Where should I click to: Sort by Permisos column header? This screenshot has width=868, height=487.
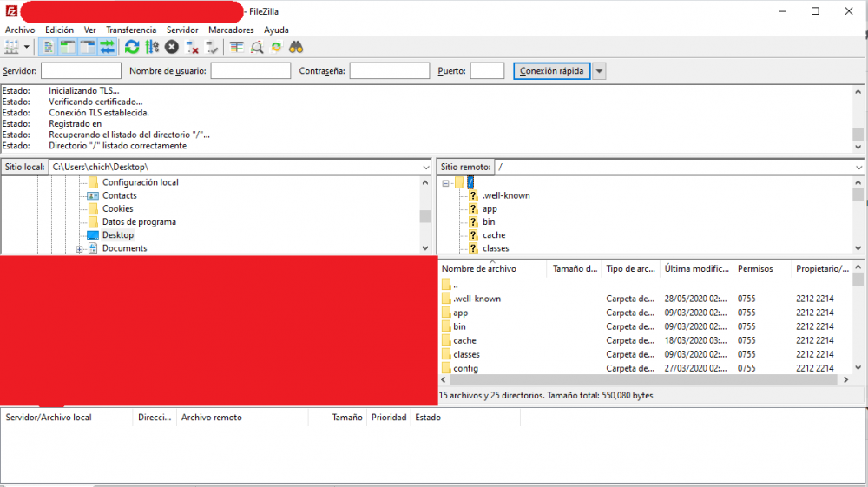[762, 268]
